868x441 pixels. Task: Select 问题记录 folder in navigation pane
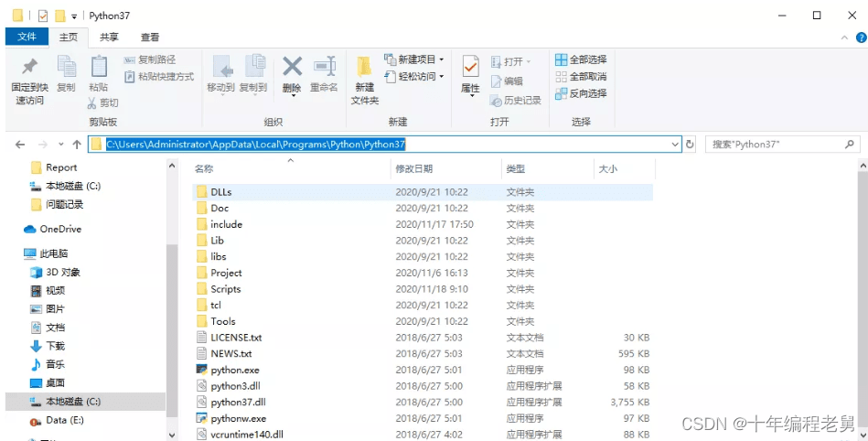tap(57, 204)
